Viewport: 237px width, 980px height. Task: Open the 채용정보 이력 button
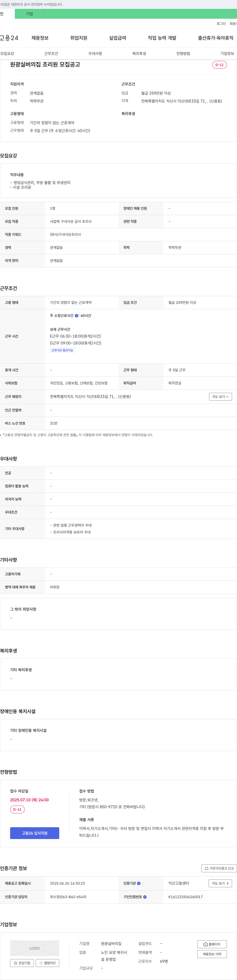(x=212, y=954)
